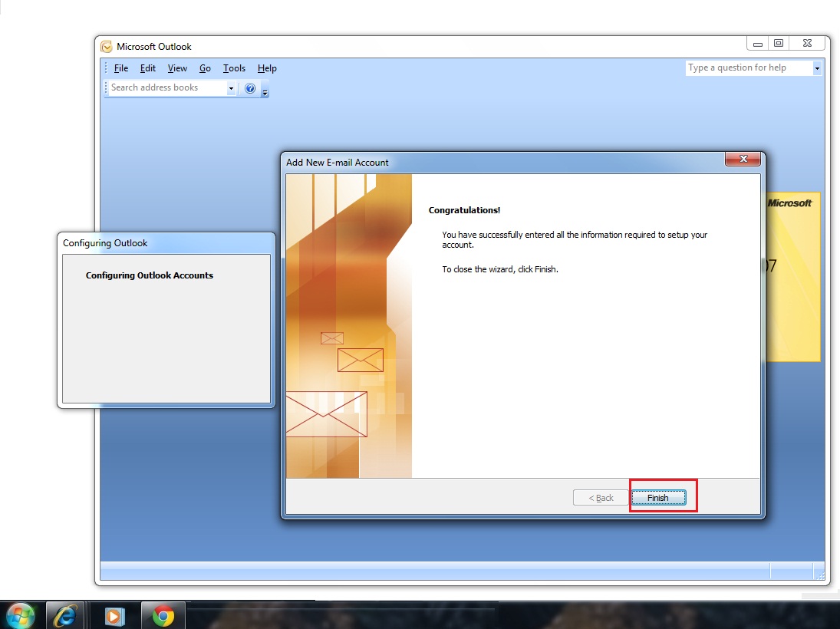
Task: Launch Internet Explorer from the taskbar
Action: pyautogui.click(x=64, y=616)
